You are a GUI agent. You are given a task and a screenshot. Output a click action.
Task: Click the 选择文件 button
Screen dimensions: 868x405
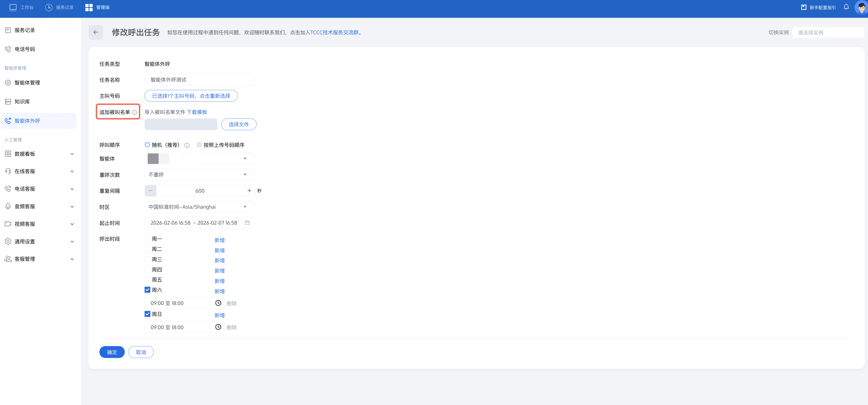click(x=239, y=124)
